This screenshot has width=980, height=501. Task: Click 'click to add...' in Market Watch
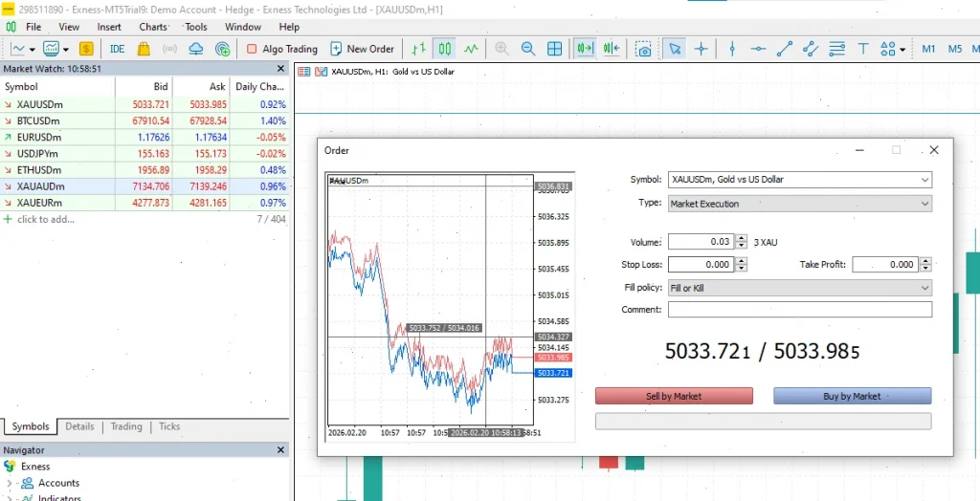click(46, 219)
